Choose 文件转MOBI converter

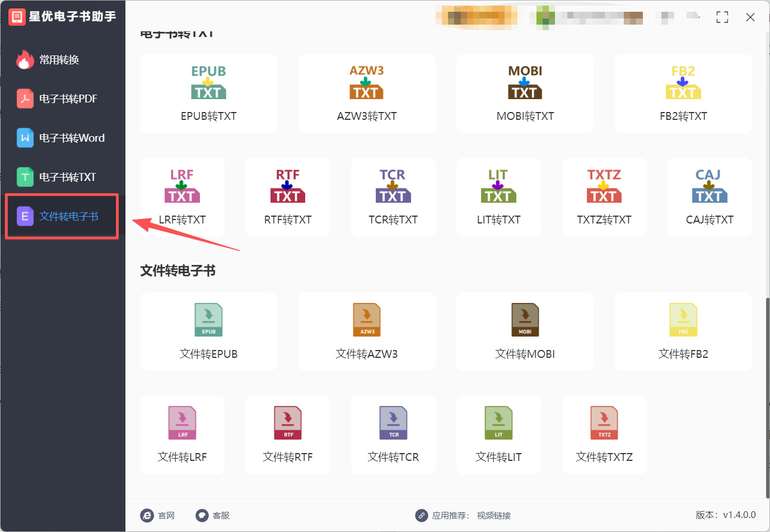coord(525,331)
